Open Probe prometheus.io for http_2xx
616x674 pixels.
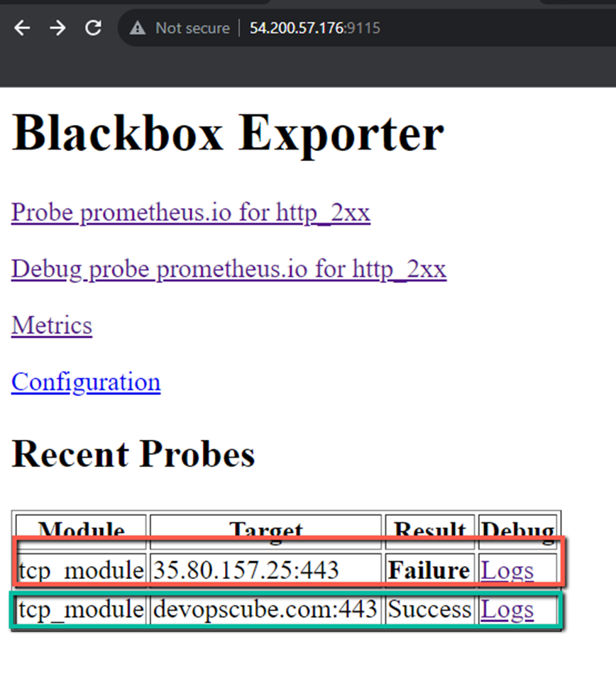coord(190,212)
